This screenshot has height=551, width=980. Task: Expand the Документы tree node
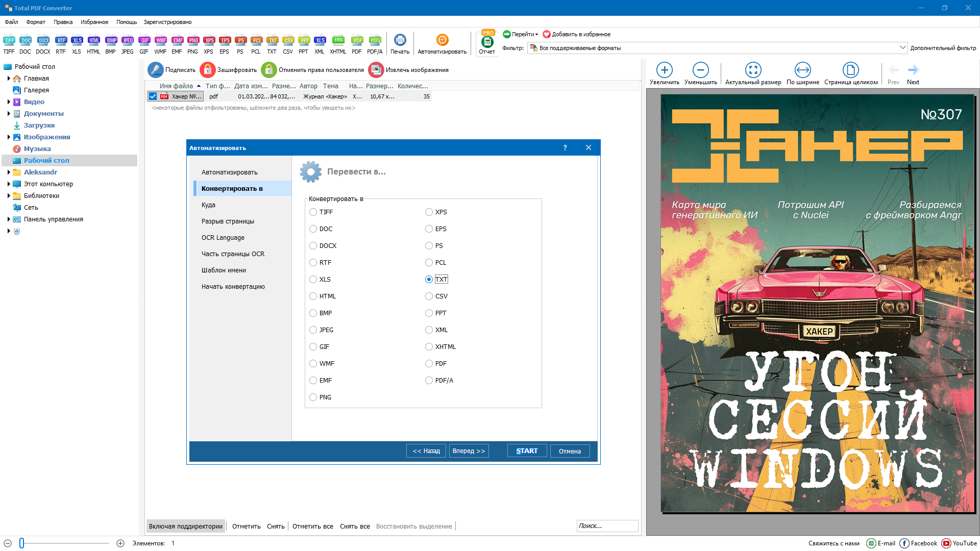pyautogui.click(x=9, y=114)
